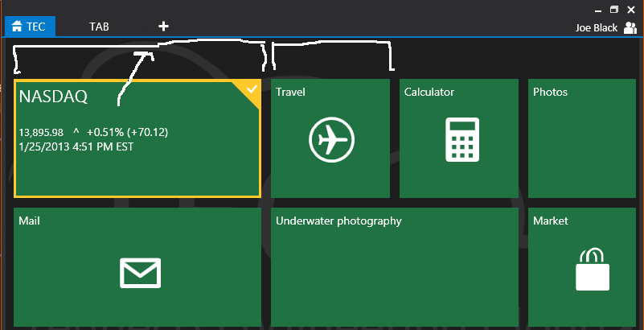644x330 pixels.
Task: Minimize the application window
Action: [597, 10]
